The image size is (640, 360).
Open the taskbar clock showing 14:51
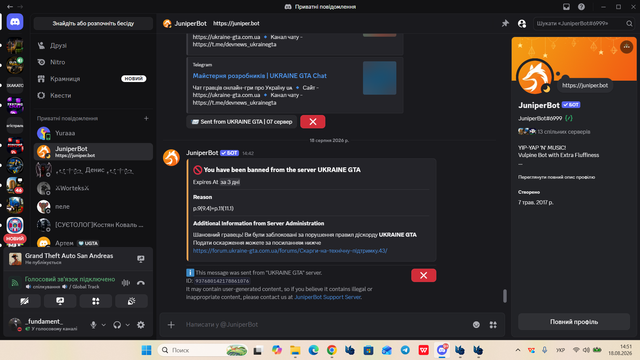pos(620,350)
